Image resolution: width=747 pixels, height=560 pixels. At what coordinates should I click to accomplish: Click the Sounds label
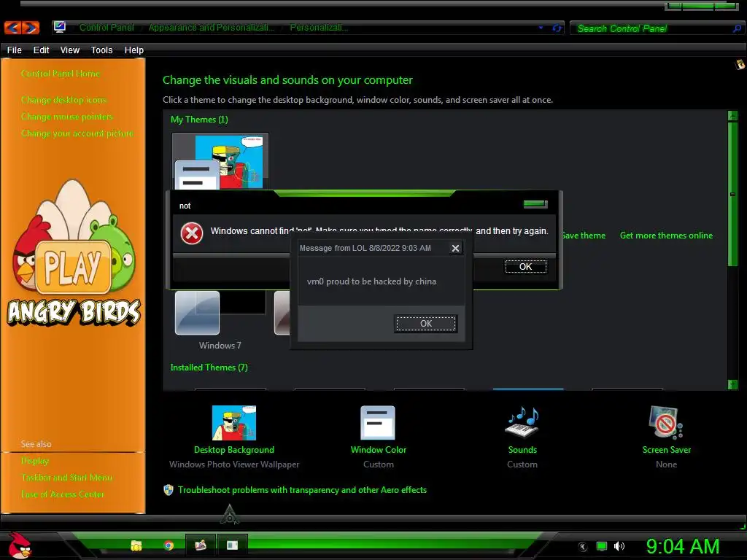[x=522, y=449]
